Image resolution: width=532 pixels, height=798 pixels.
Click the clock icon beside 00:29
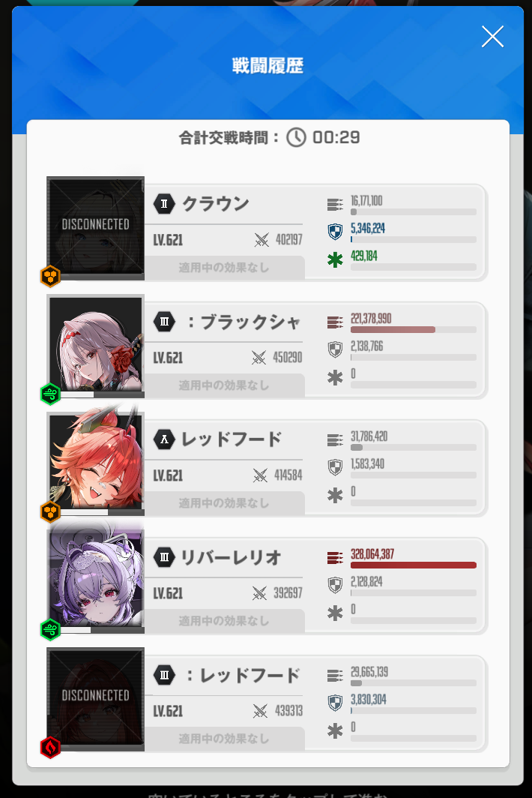pyautogui.click(x=296, y=137)
